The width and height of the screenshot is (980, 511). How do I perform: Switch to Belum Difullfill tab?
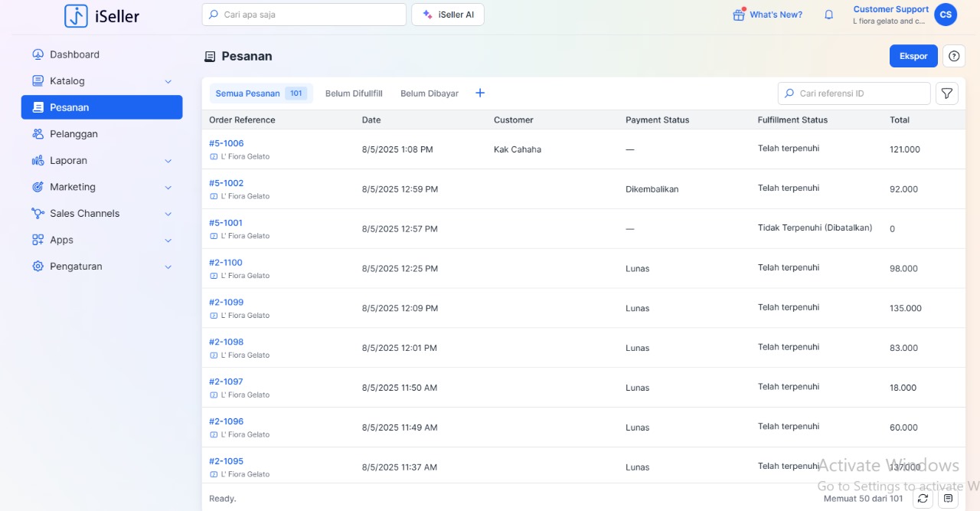point(354,93)
